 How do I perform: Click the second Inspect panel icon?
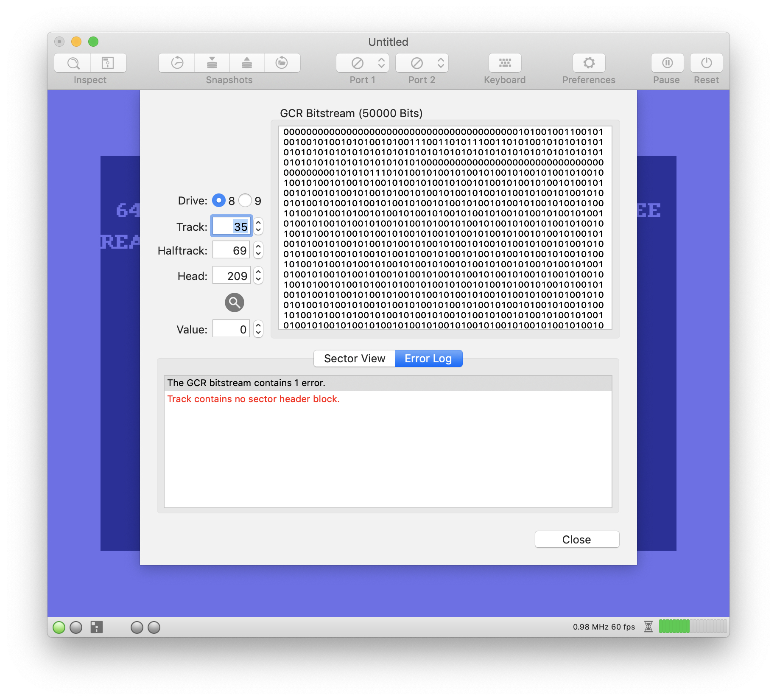pos(108,63)
